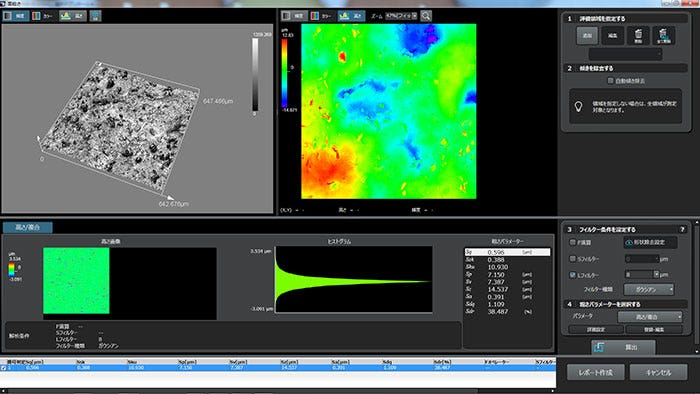Disable the Lフィルター checkbox

coord(572,275)
